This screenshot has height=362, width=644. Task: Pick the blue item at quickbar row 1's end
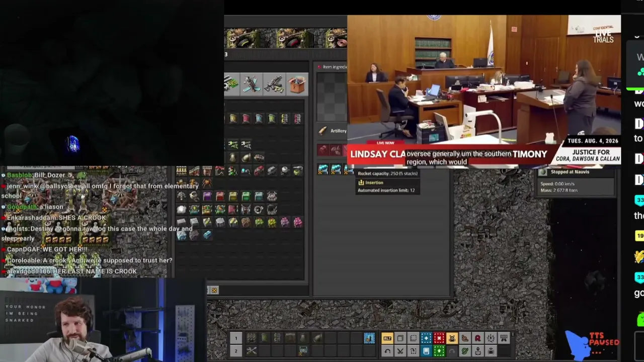pyautogui.click(x=369, y=338)
